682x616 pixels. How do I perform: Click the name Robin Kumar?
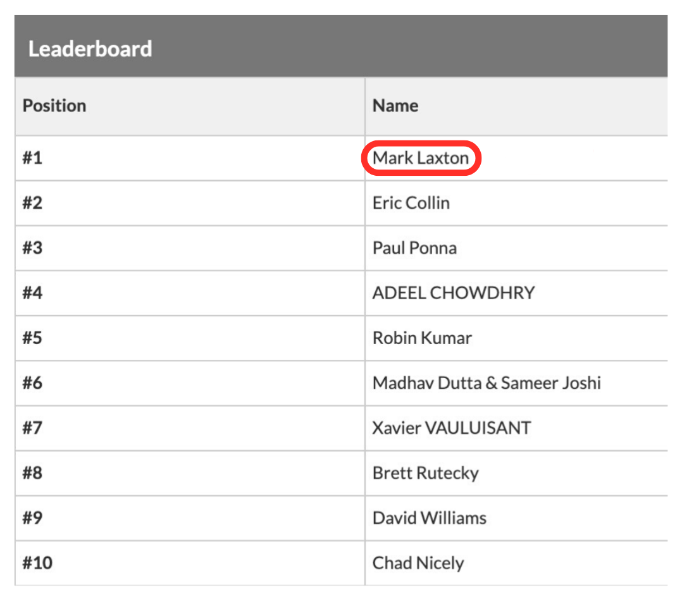(x=422, y=338)
